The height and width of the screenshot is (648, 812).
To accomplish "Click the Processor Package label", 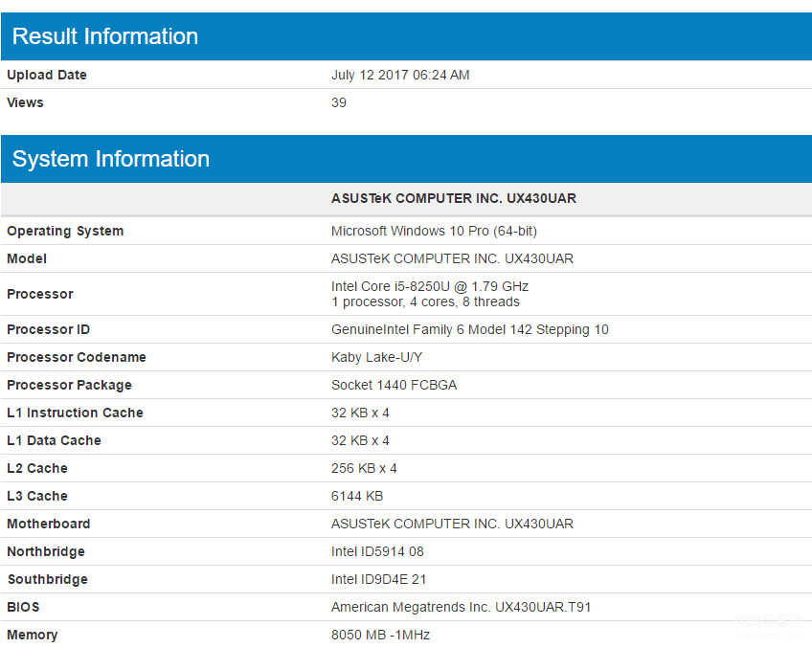I will 69,385.
